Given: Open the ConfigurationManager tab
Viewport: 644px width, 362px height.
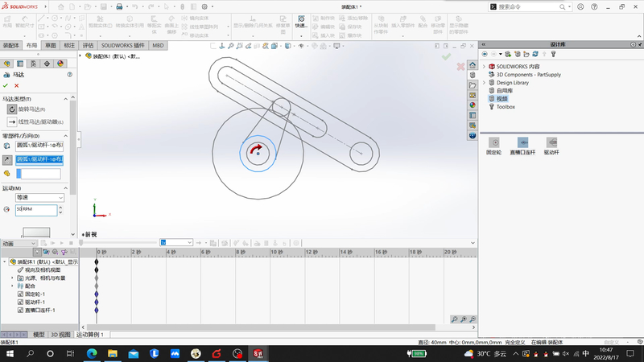Looking at the screenshot, I should tap(33, 64).
